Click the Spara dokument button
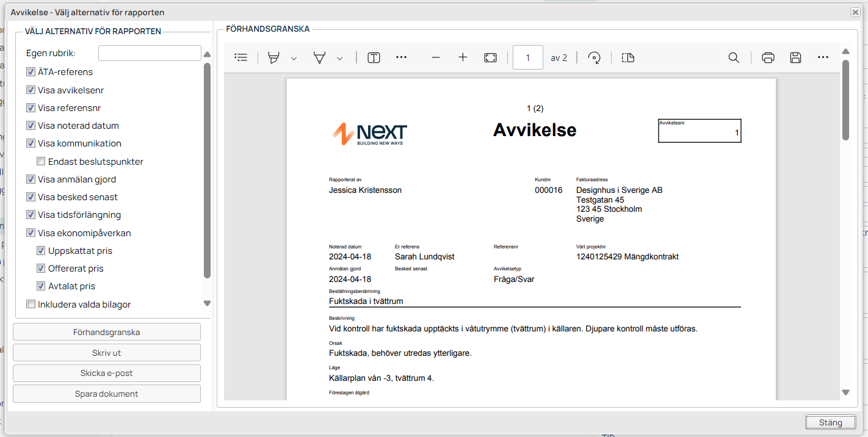The image size is (868, 437). (107, 394)
